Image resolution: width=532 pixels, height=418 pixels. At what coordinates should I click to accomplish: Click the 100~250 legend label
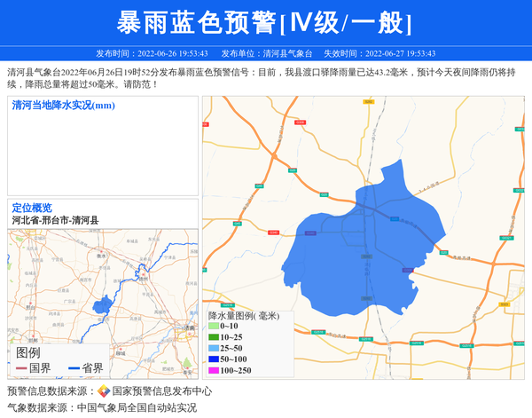click(236, 370)
